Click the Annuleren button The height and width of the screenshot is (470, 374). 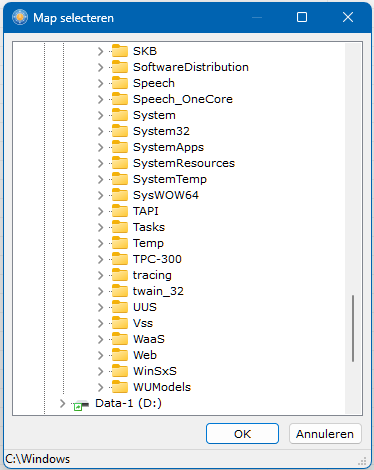tap(325, 434)
